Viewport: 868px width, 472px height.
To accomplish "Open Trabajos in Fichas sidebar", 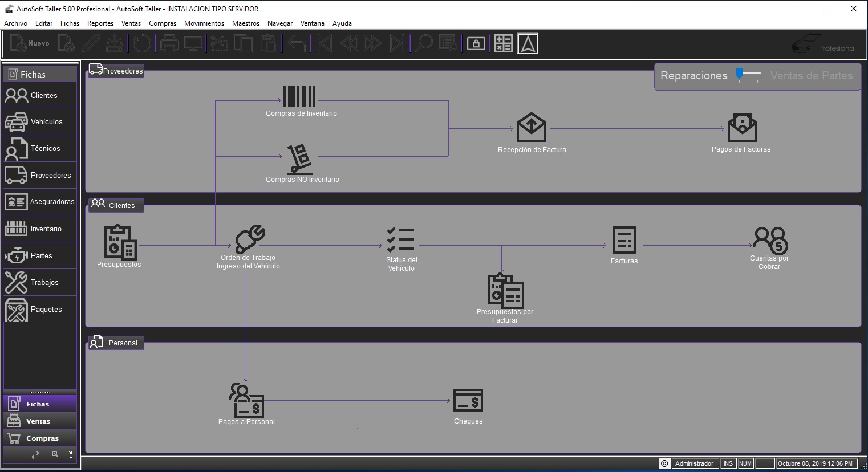I will 40,282.
